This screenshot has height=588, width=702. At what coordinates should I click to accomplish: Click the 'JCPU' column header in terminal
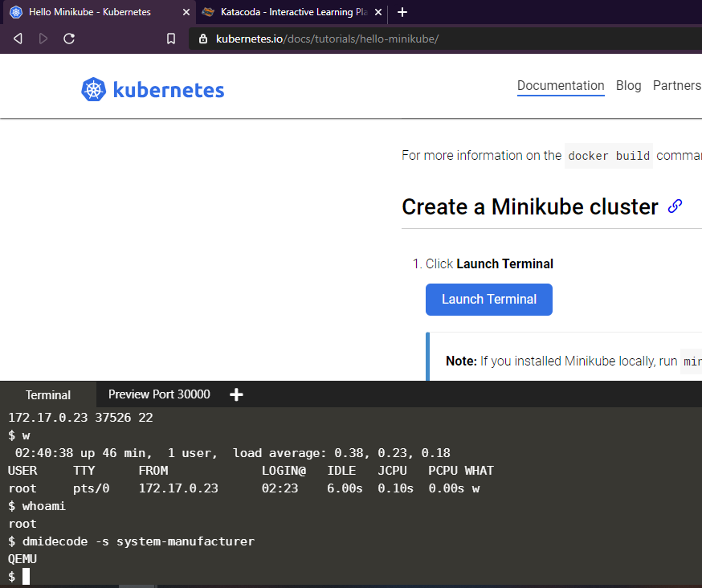[392, 471]
